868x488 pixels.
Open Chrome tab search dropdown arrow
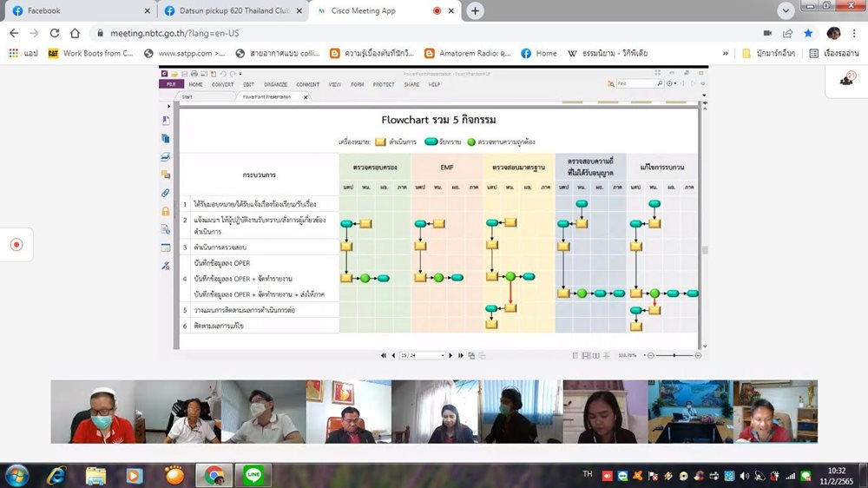click(786, 10)
